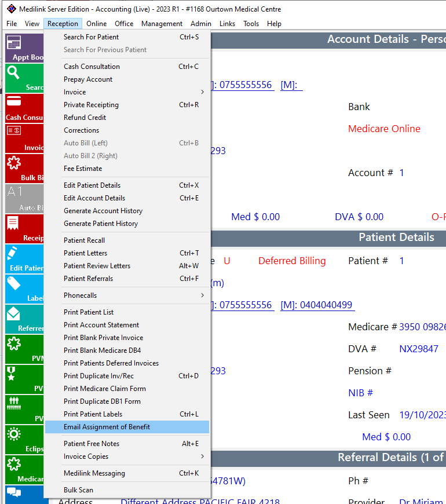Select Print Account Statement
The width and height of the screenshot is (446, 504).
[127, 325]
